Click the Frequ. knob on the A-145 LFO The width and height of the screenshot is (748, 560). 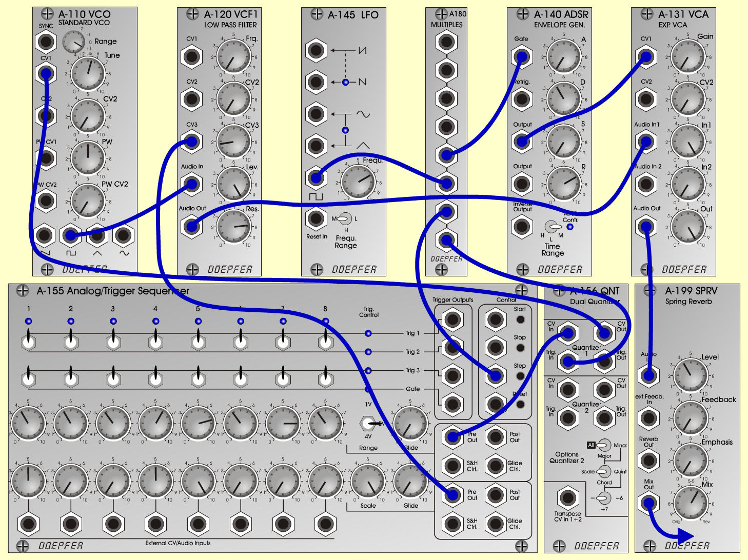coord(359,182)
